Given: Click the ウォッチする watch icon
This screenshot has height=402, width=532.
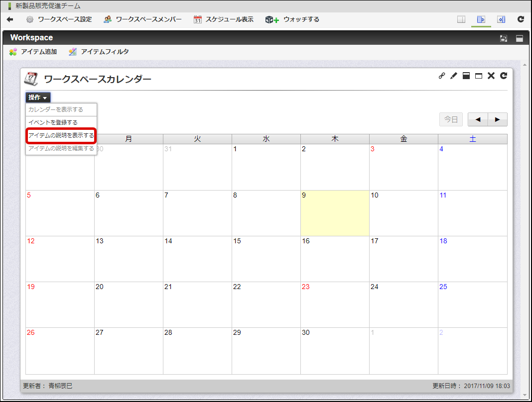Looking at the screenshot, I should click(272, 20).
